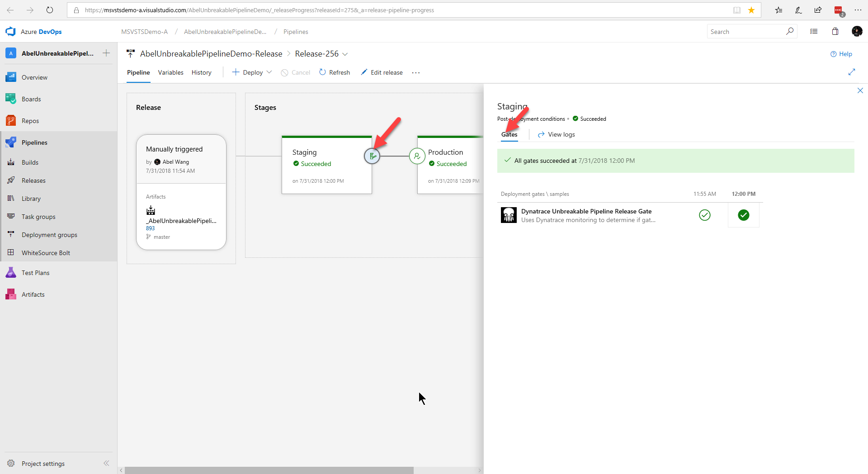Open the more actions ellipsis menu
Image resolution: width=868 pixels, height=474 pixels.
416,72
